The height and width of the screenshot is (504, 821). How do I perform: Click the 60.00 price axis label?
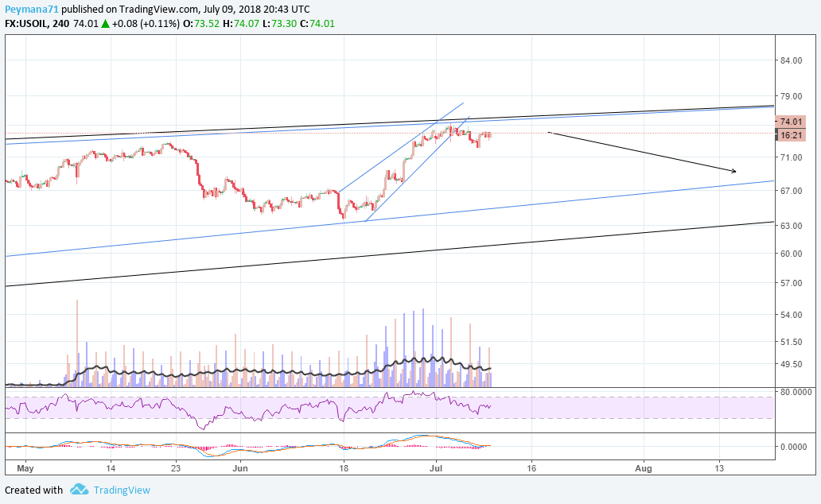791,254
